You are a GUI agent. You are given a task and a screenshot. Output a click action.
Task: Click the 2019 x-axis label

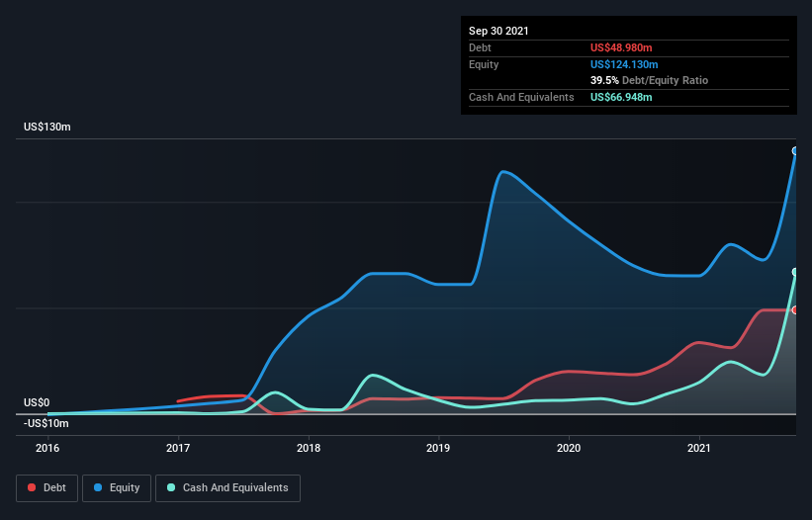tap(438, 448)
